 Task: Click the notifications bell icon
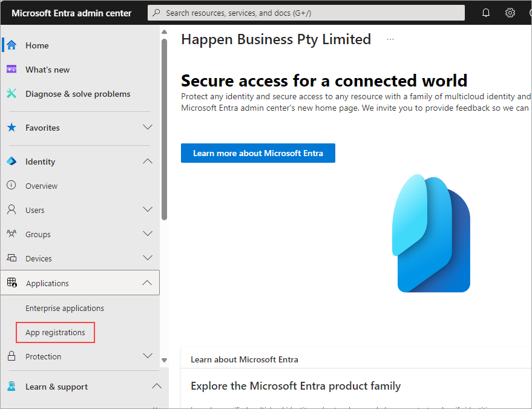click(486, 13)
